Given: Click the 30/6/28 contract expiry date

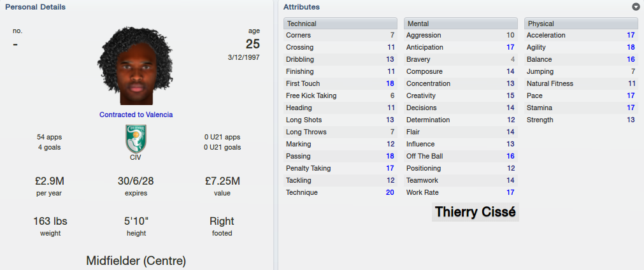Looking at the screenshot, I should click(136, 181).
